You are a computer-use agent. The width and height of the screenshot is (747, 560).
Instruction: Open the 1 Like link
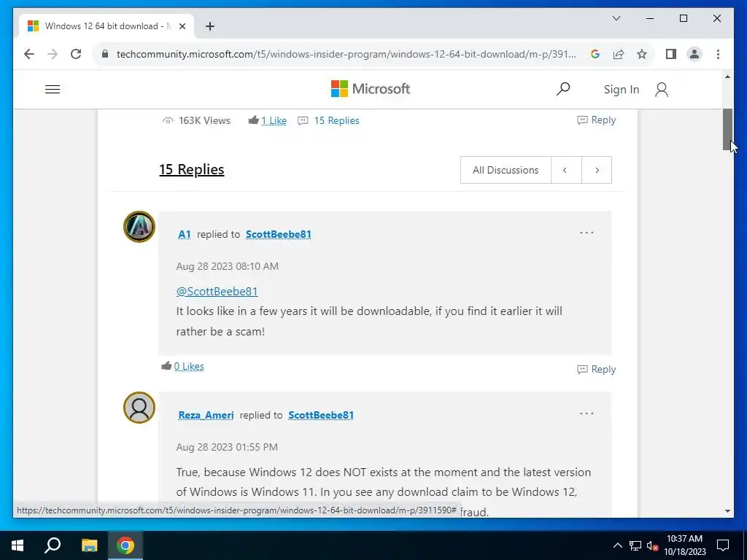(274, 121)
